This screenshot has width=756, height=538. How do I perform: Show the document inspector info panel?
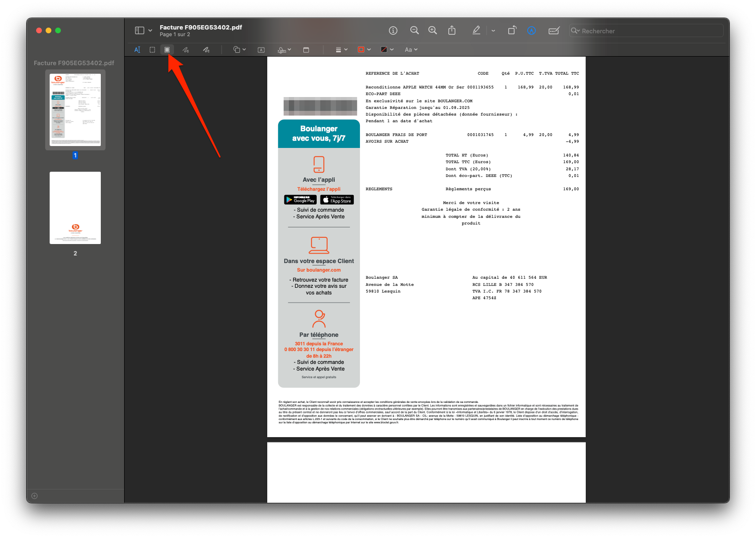pyautogui.click(x=393, y=30)
